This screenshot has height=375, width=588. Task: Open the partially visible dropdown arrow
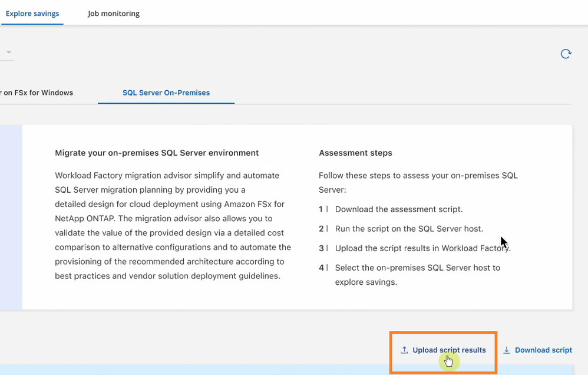[9, 52]
